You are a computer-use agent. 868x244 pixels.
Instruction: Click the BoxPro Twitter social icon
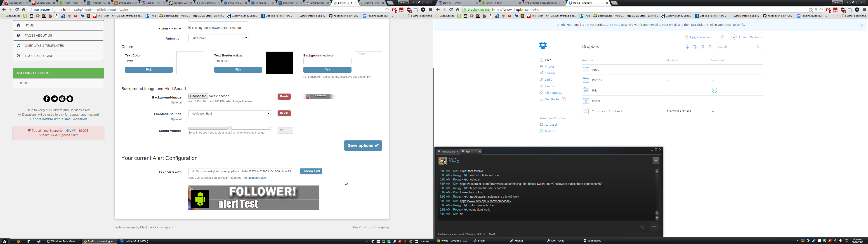pos(54,99)
